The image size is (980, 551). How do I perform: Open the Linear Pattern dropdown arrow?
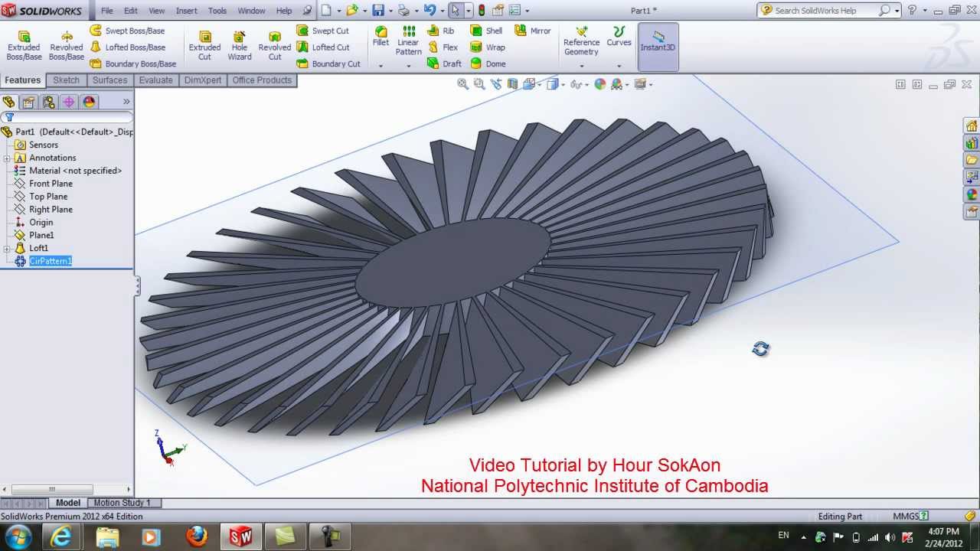[x=409, y=66]
